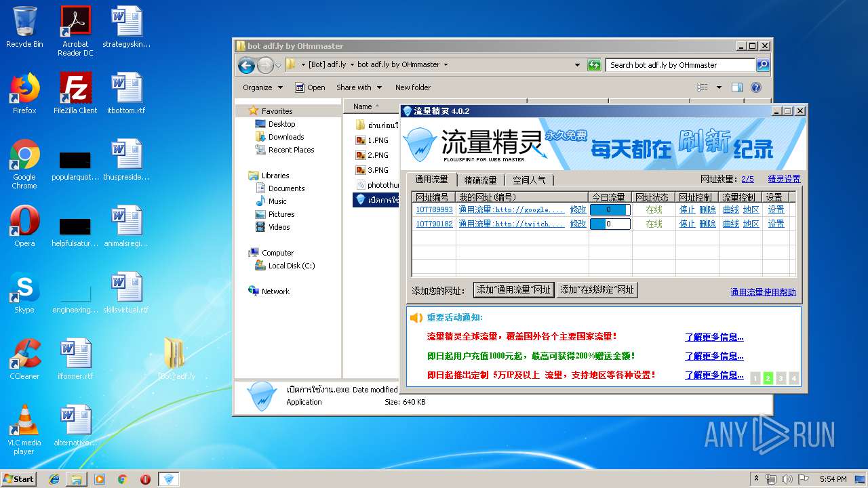Image resolution: width=868 pixels, height=488 pixels.
Task: Open URL ID 107789993 link
Action: pos(434,210)
